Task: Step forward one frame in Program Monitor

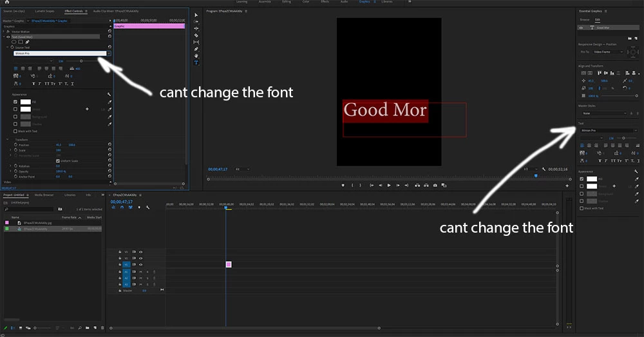Action: point(397,186)
